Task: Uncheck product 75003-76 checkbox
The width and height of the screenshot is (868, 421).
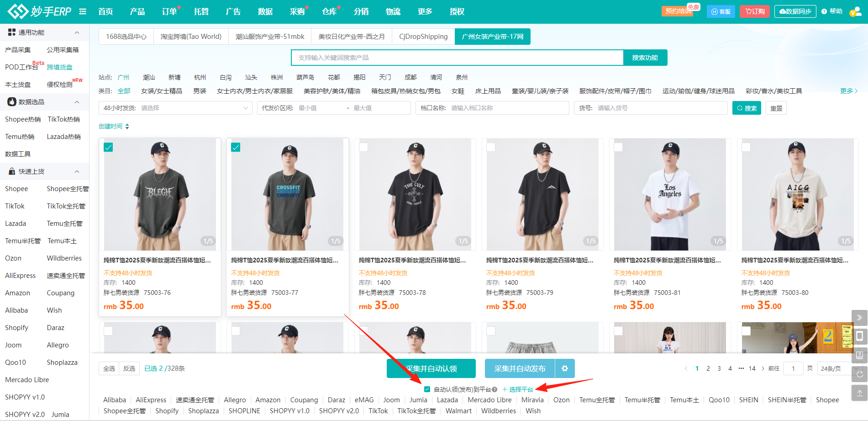Action: (x=108, y=147)
